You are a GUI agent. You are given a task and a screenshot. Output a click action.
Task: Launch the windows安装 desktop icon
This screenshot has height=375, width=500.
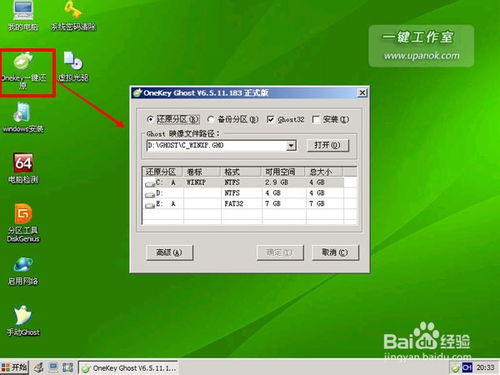pyautogui.click(x=23, y=118)
